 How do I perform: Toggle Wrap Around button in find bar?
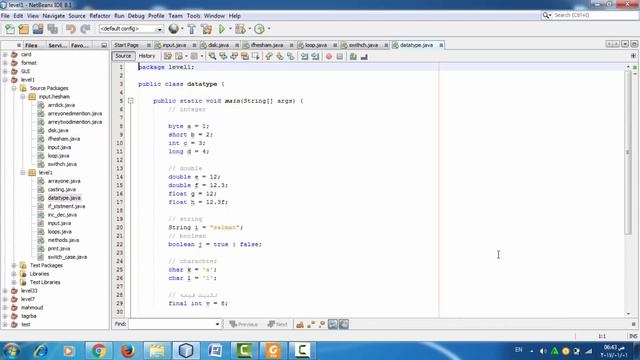[344, 324]
